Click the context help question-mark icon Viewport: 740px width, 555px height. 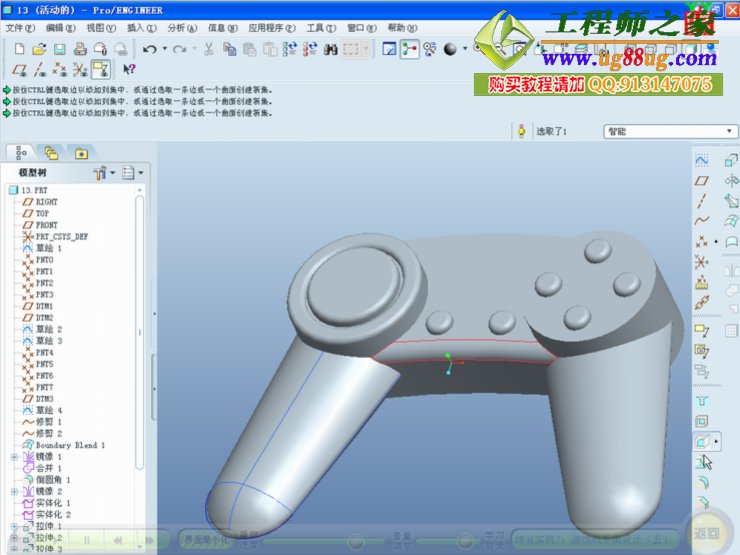tap(128, 69)
